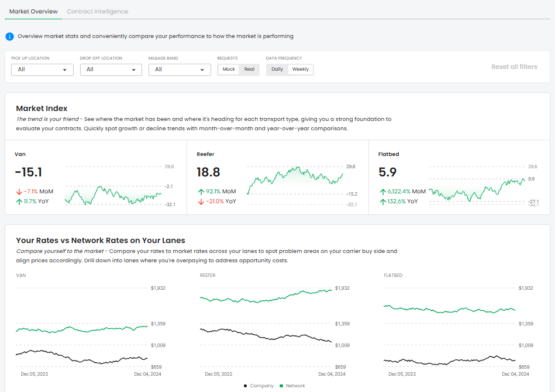
Task: Click the VAN chart network green line
Action: 81,329
